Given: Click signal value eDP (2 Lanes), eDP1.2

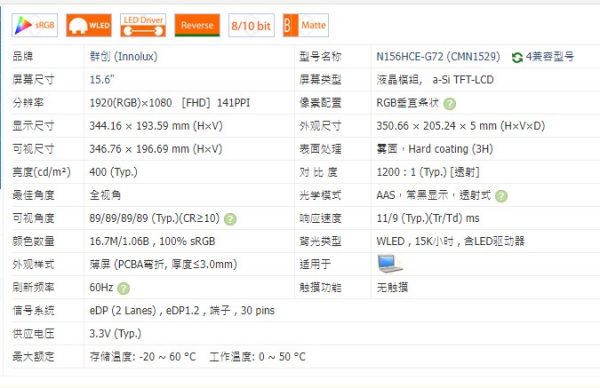Looking at the screenshot, I should tap(182, 310).
